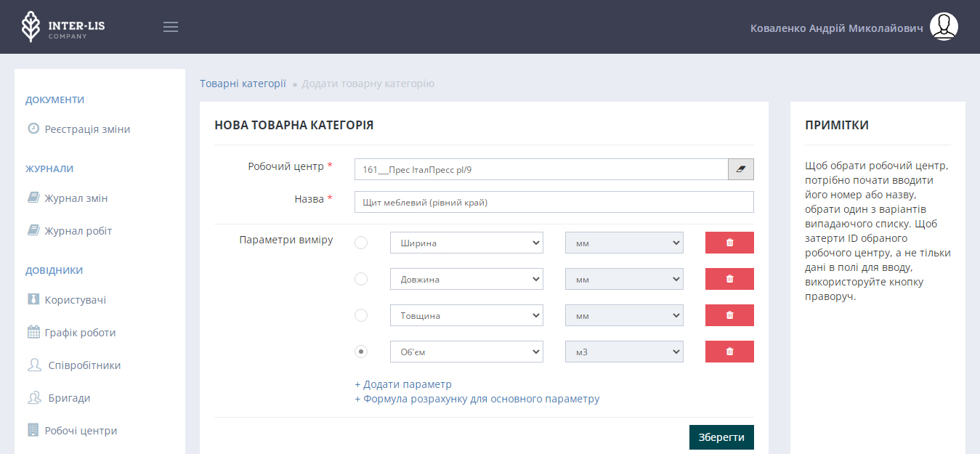Select Ширина as main parameter radio
Viewport: 980px width, 454px height.
click(361, 243)
